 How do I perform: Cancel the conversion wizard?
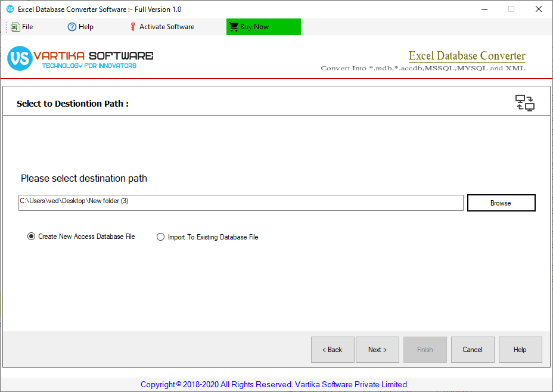click(473, 350)
